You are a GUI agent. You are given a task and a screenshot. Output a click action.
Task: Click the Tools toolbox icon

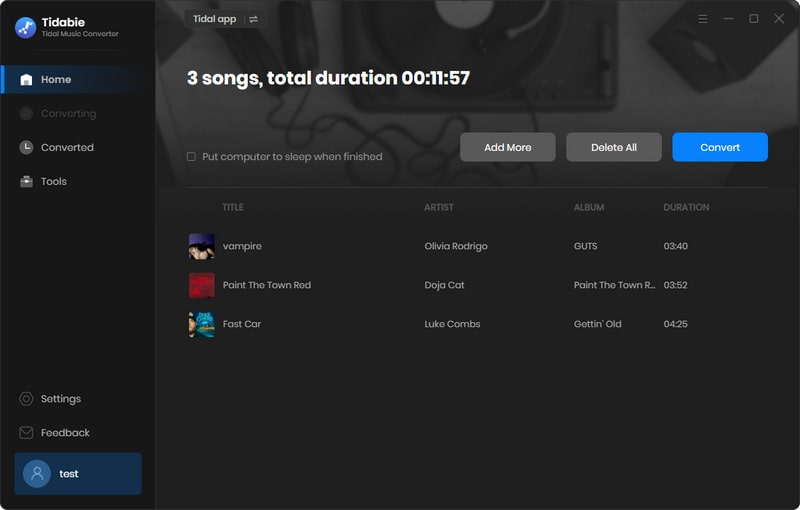point(26,182)
